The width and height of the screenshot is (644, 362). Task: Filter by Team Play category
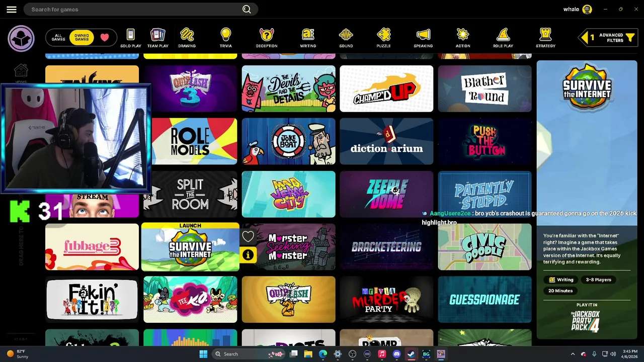[157, 38]
